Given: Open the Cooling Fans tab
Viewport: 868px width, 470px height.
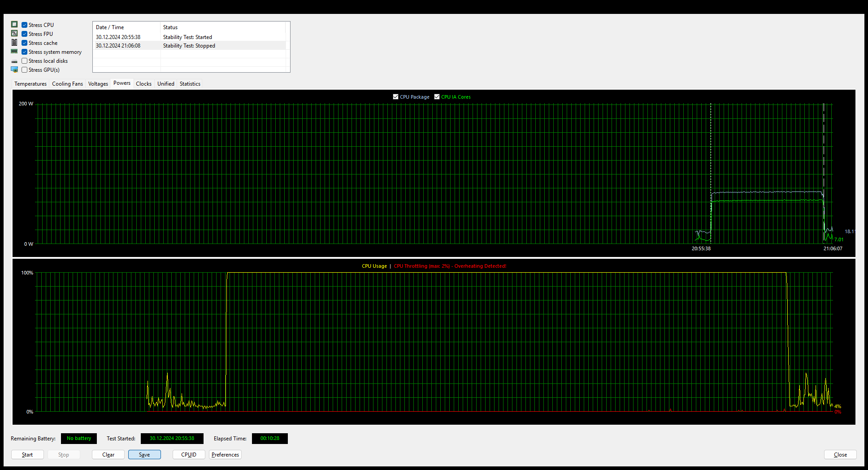Looking at the screenshot, I should coord(67,84).
